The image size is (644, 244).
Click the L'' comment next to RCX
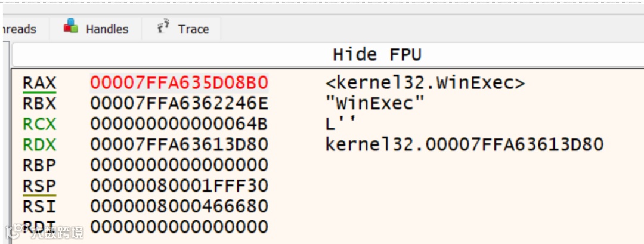[340, 123]
